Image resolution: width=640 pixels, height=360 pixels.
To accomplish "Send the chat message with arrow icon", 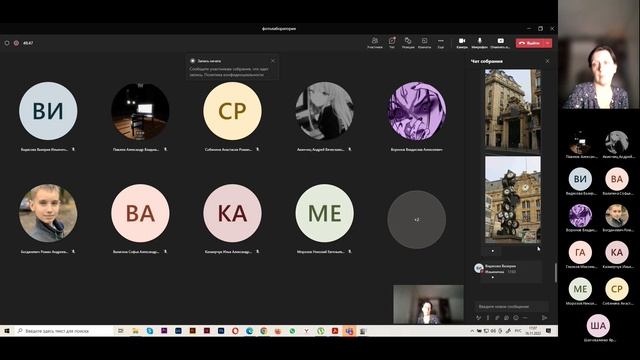I will pos(544,318).
